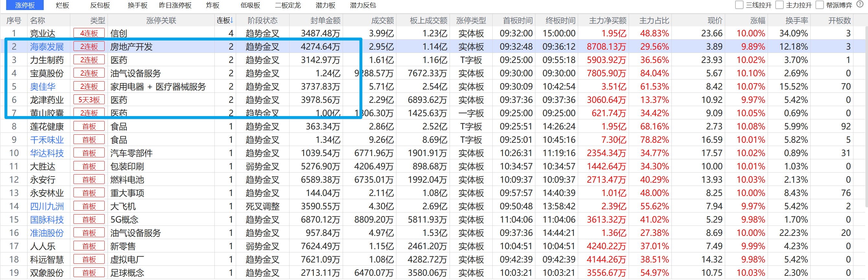868x280 pixels.
Task: Sort by 主力净买额 column header
Action: [x=608, y=20]
